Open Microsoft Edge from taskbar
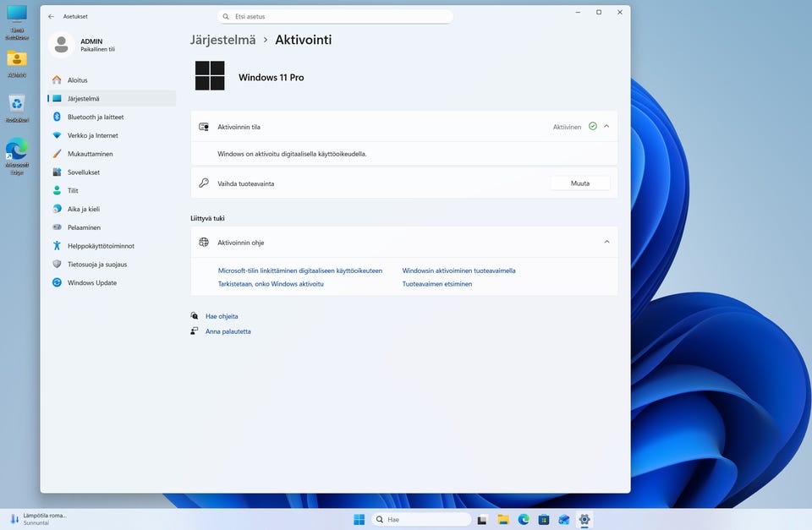 point(524,520)
